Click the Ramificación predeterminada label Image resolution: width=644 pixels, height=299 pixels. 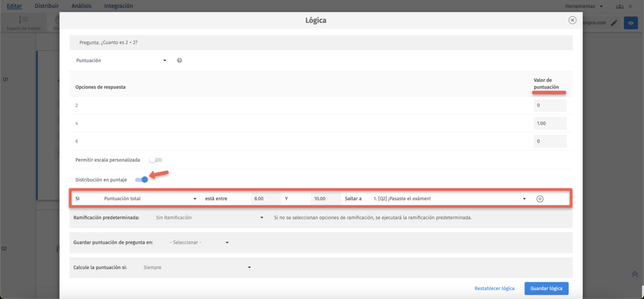click(x=106, y=218)
